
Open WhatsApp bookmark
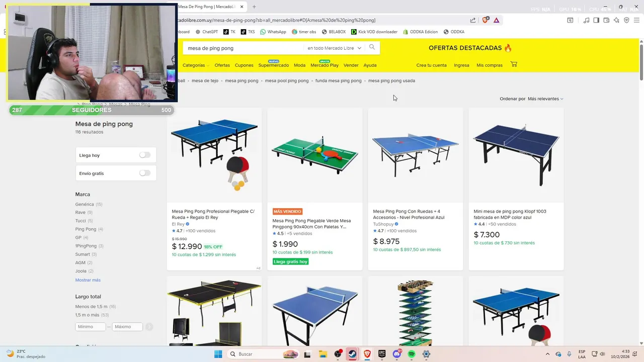pyautogui.click(x=273, y=32)
